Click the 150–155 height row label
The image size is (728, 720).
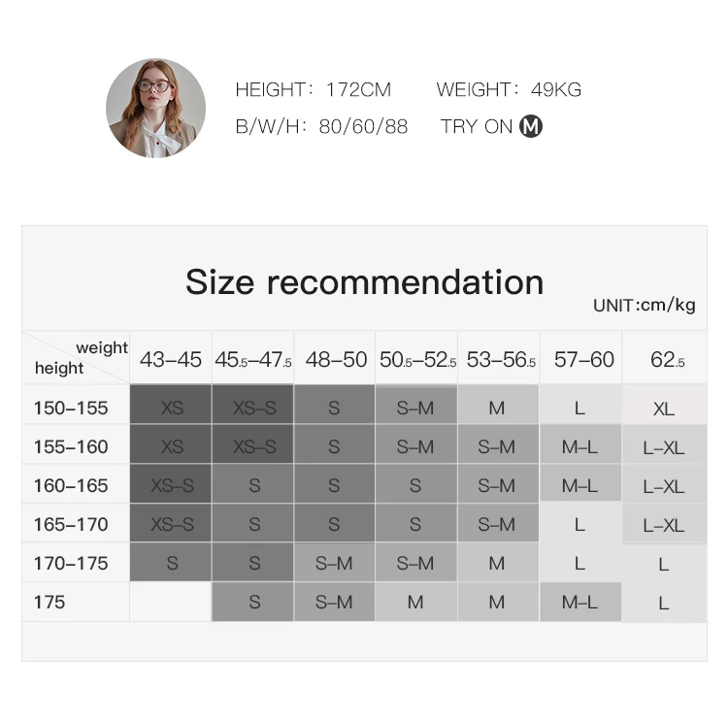tap(71, 409)
